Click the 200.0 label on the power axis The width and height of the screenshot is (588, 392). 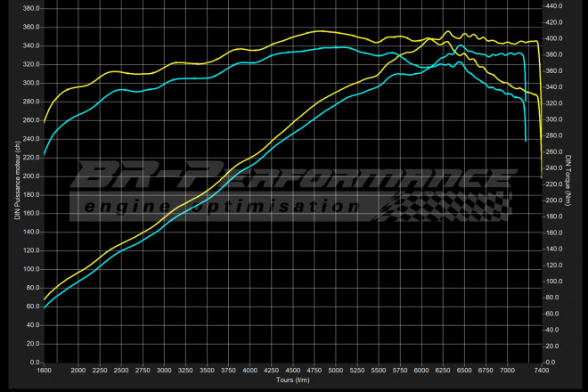click(x=30, y=176)
